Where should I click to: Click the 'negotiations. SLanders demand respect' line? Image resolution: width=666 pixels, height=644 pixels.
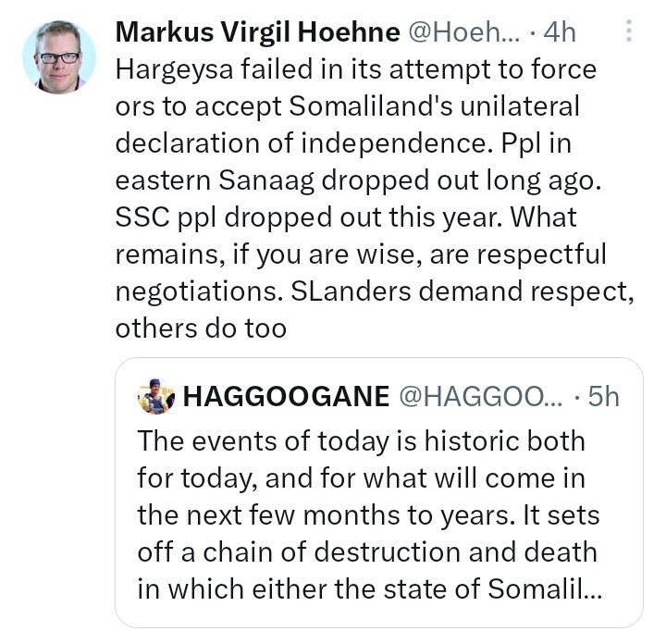click(375, 291)
